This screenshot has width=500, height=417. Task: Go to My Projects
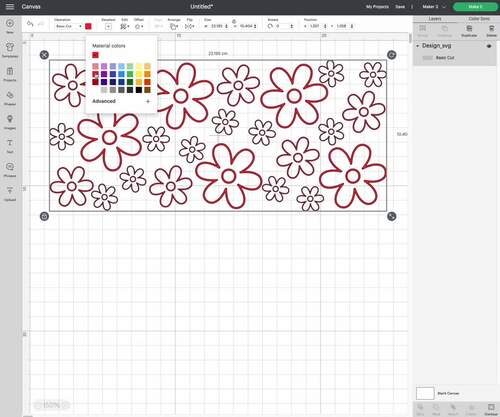[x=377, y=6]
